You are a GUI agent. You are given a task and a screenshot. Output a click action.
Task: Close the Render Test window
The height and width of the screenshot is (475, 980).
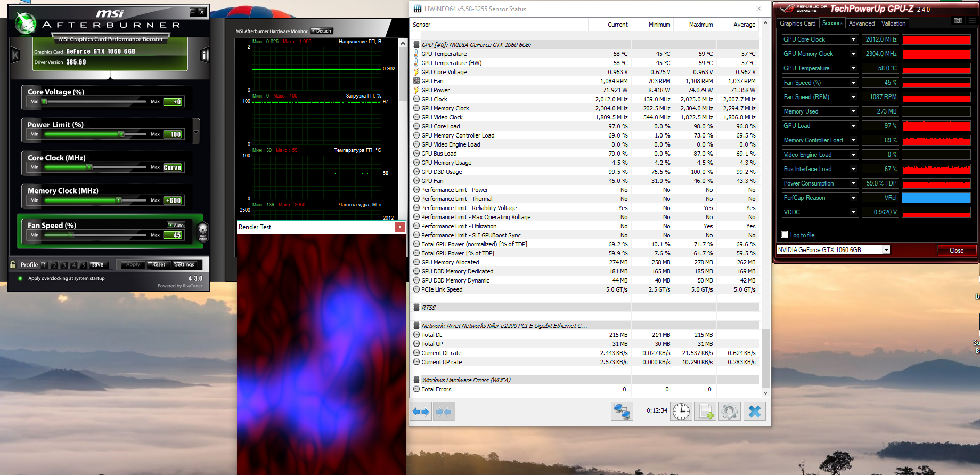click(400, 227)
